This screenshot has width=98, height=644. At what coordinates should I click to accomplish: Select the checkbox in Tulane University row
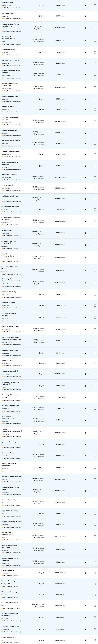pyautogui.click(x=95, y=363)
